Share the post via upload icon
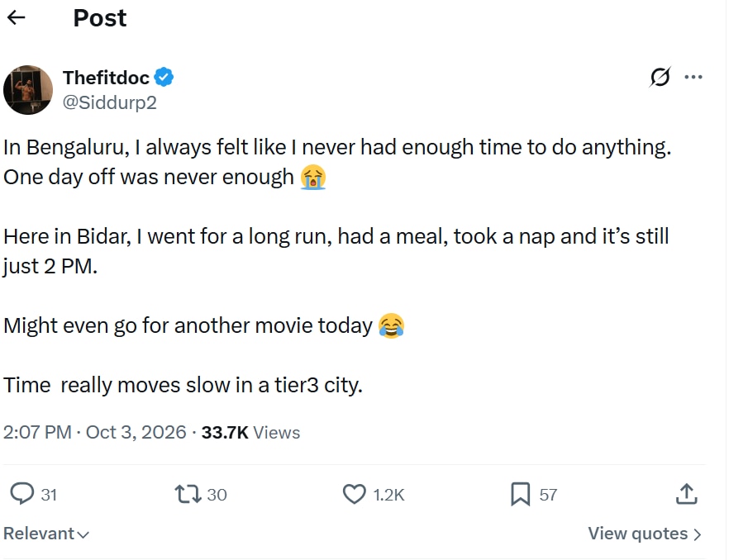 pyautogui.click(x=687, y=494)
